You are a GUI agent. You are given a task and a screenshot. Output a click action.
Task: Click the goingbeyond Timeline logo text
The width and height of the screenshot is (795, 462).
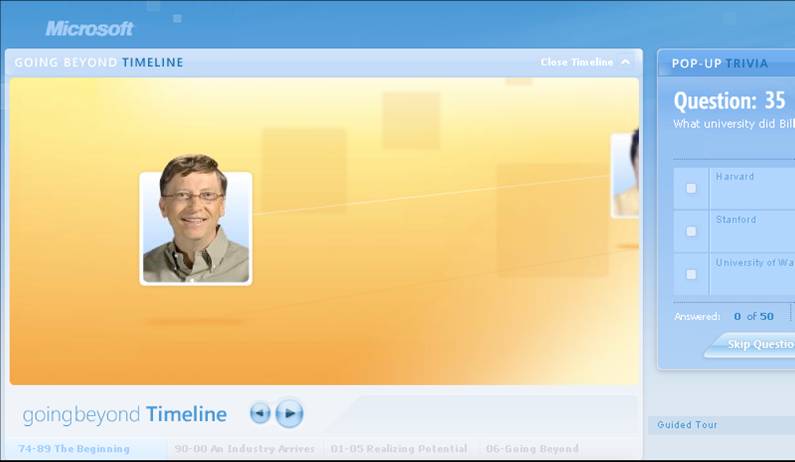(125, 414)
